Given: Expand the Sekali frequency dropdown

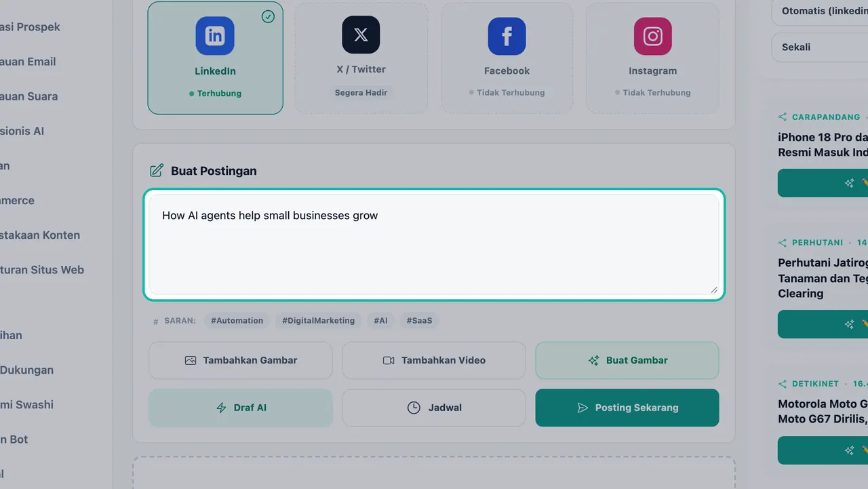Looking at the screenshot, I should point(820,47).
